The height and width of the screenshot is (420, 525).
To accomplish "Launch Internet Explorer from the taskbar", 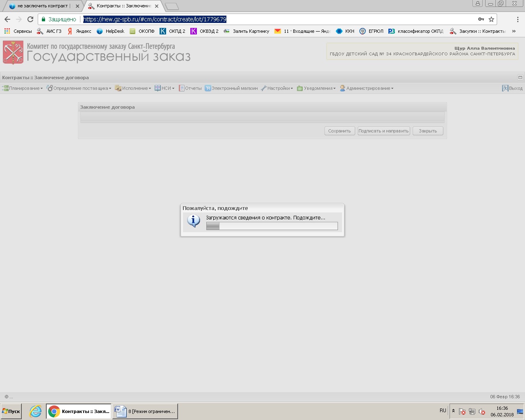I will coord(36,411).
